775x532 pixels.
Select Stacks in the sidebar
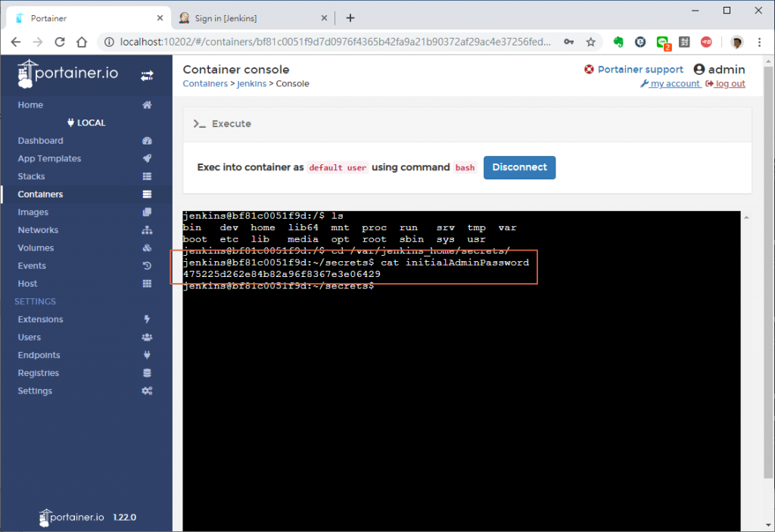point(87,176)
